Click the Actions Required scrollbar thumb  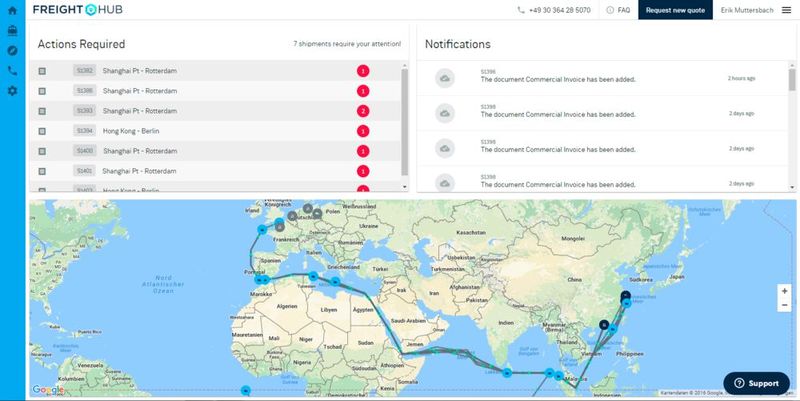point(405,122)
